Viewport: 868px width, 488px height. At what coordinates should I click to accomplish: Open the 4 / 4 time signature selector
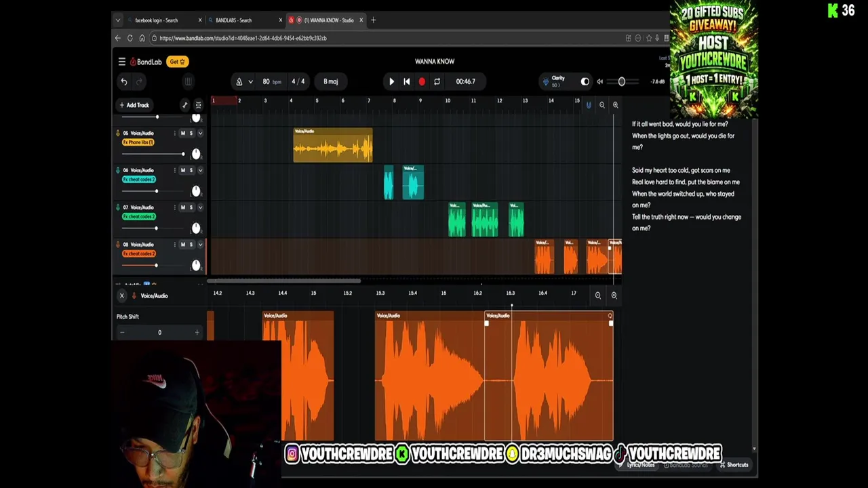pos(298,81)
